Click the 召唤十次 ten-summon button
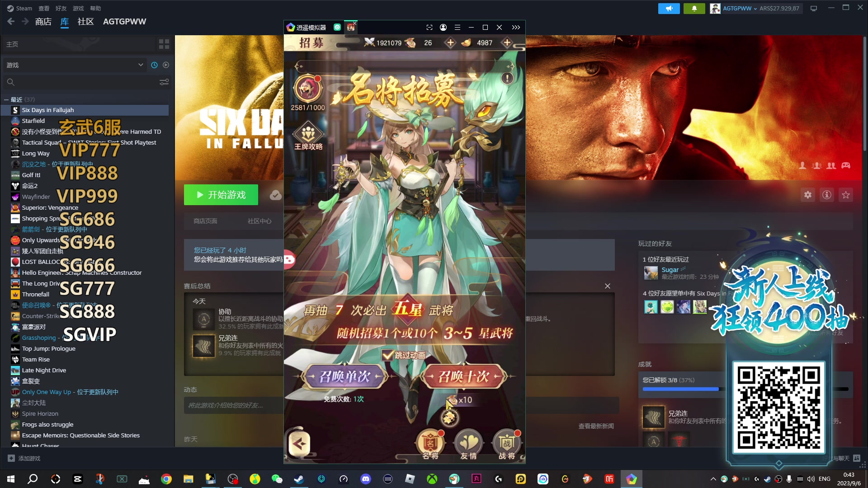Image resolution: width=868 pixels, height=488 pixels. 464,376
